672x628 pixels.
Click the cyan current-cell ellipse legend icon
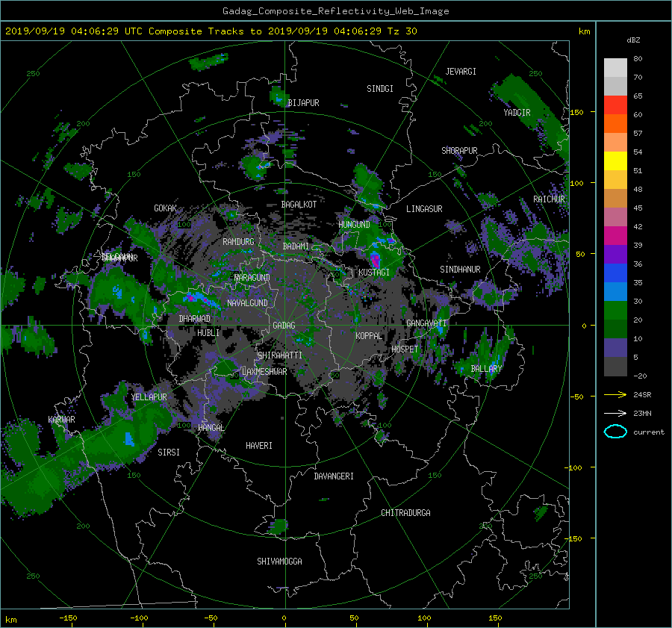(x=615, y=432)
